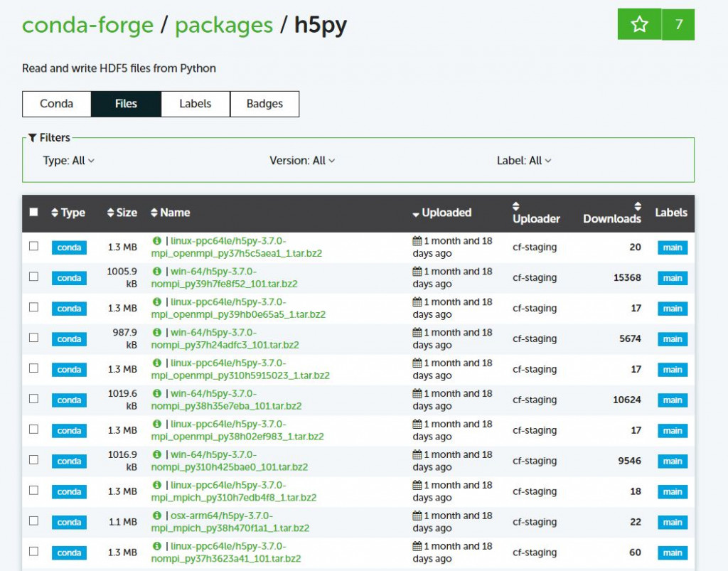728x571 pixels.
Task: Check the box for py39h7fe8f52 file row
Action: (33, 277)
